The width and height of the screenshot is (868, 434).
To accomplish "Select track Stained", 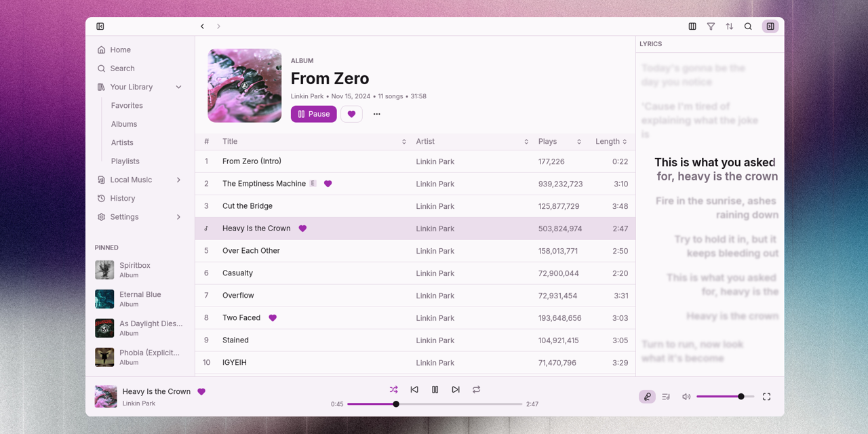I will 415,340.
